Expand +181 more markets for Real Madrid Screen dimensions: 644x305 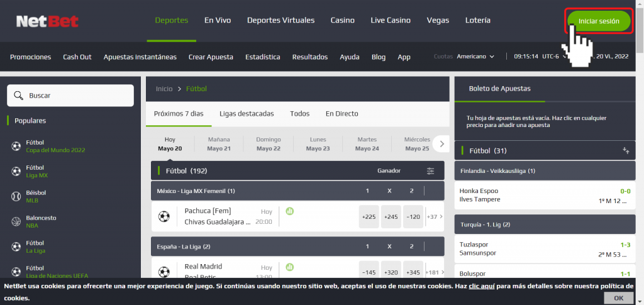tap(435, 272)
